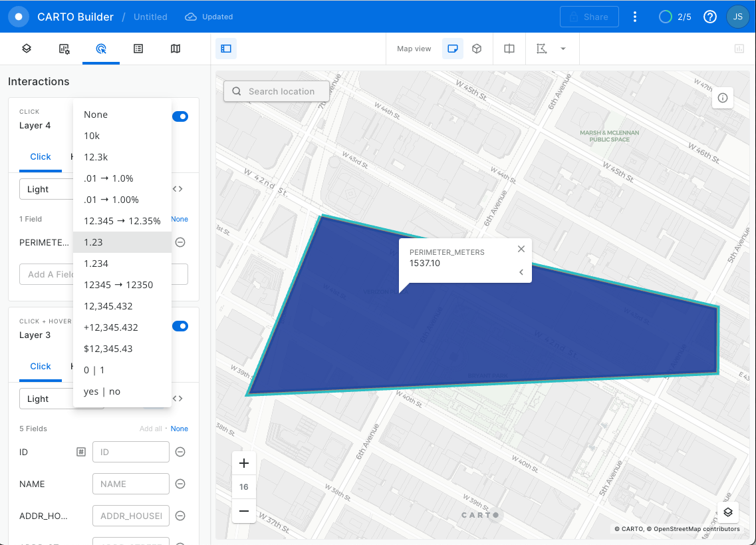Collapse the PERIMETER_METERS popup arrow
Screen dimensions: 756x545
pyautogui.click(x=521, y=272)
